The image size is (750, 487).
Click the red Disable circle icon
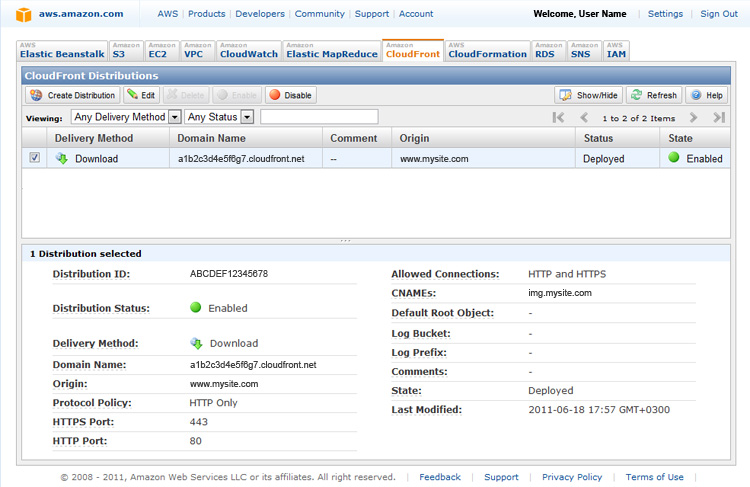(275, 95)
